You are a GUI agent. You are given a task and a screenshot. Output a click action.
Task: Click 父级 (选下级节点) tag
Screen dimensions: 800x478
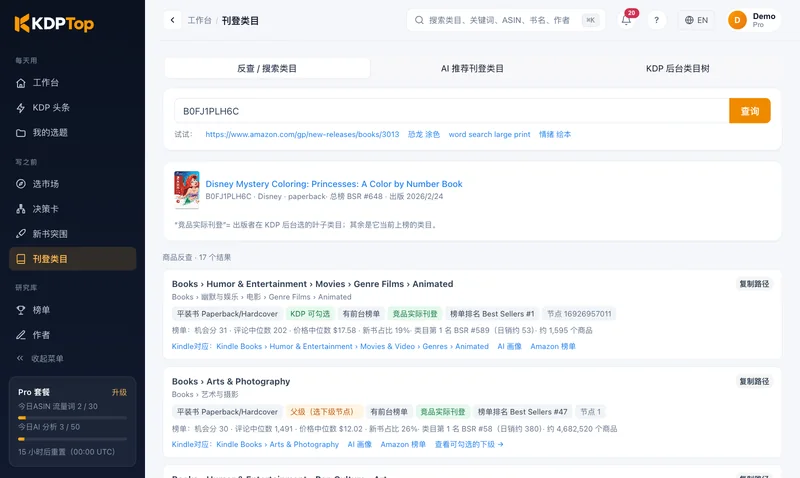tap(324, 412)
